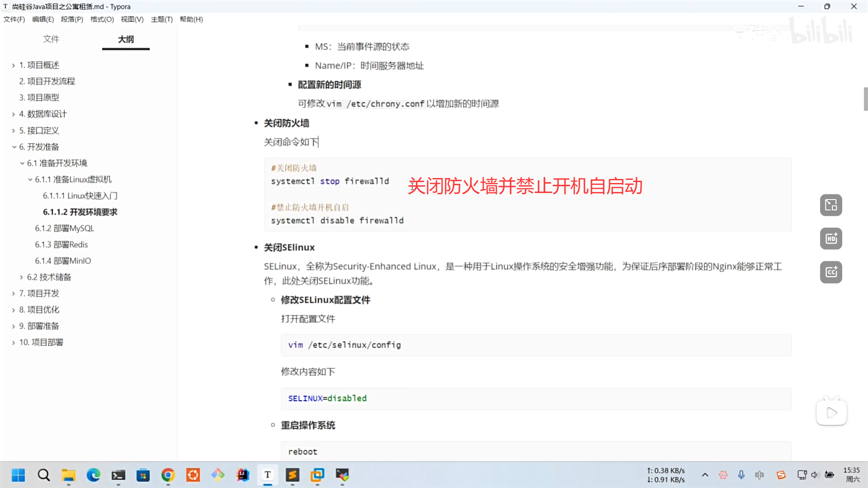868x488 pixels.
Task: Click the Sogou input method tray icon
Action: coord(781,475)
